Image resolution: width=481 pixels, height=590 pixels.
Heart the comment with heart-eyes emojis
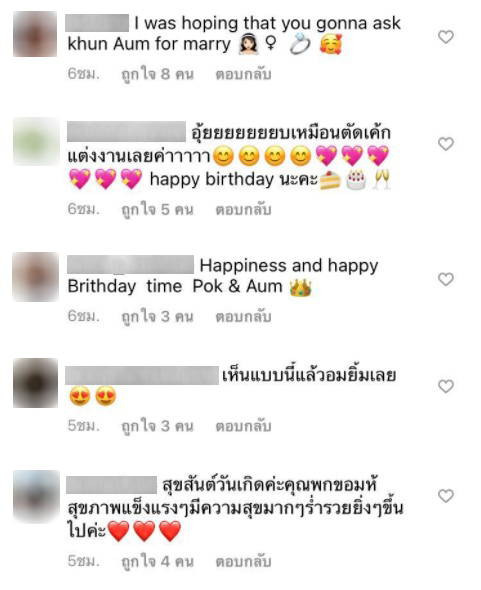tap(446, 386)
